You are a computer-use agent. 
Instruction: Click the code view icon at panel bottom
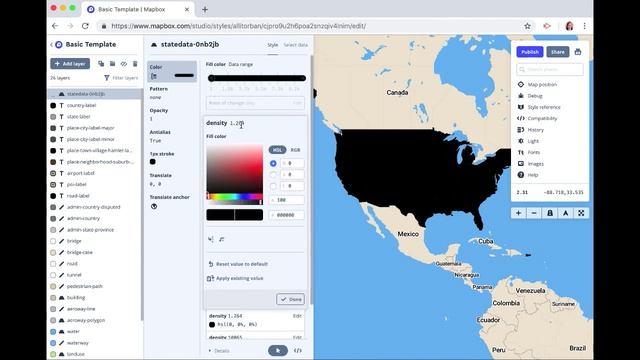(x=298, y=351)
